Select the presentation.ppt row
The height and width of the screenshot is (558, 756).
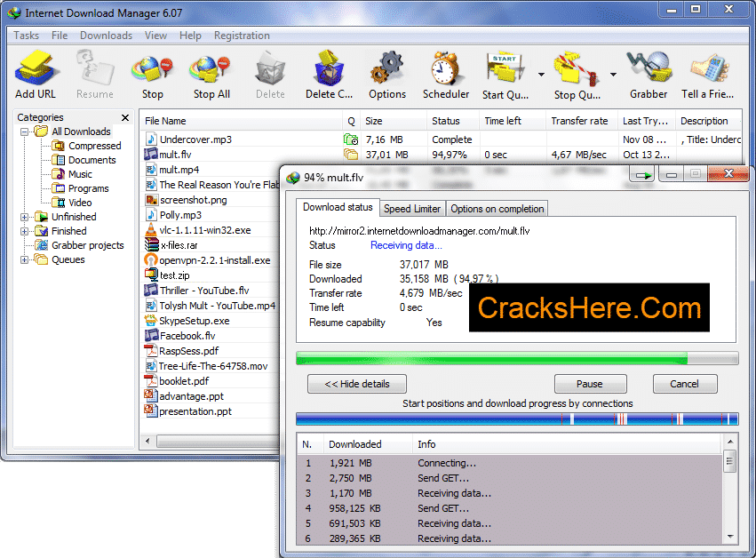[x=212, y=411]
